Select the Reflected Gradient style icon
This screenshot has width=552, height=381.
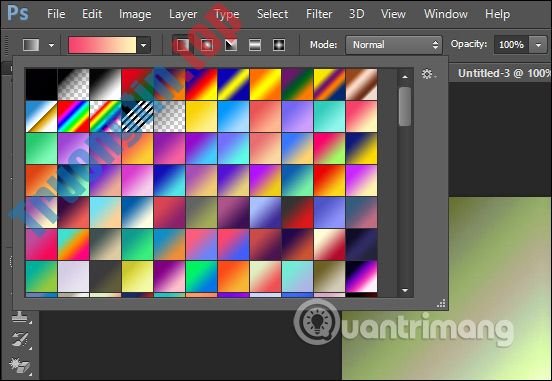255,45
